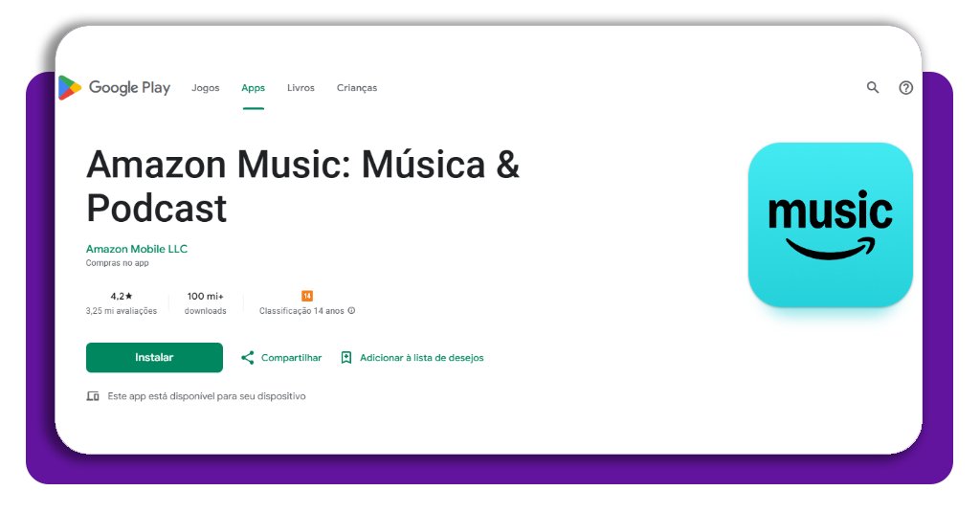Open the search magnifier icon
Image resolution: width=980 pixels, height=513 pixels.
click(873, 87)
